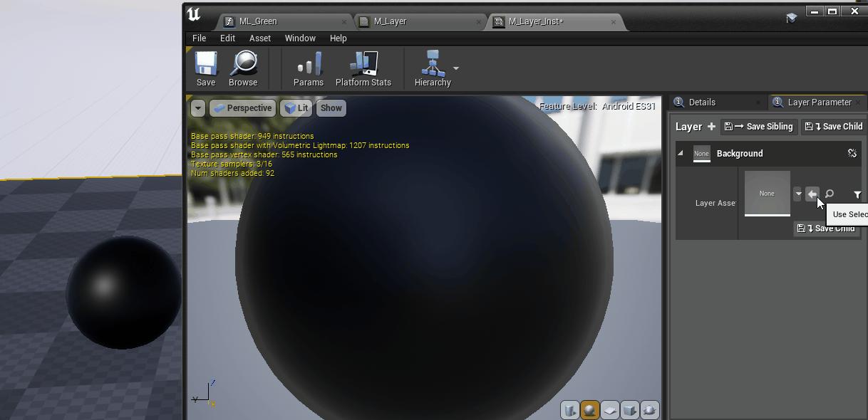Click the Save Child button

833,126
